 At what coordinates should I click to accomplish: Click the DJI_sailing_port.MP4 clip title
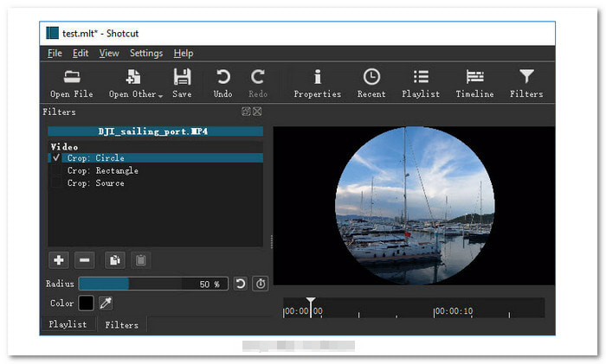pyautogui.click(x=155, y=131)
